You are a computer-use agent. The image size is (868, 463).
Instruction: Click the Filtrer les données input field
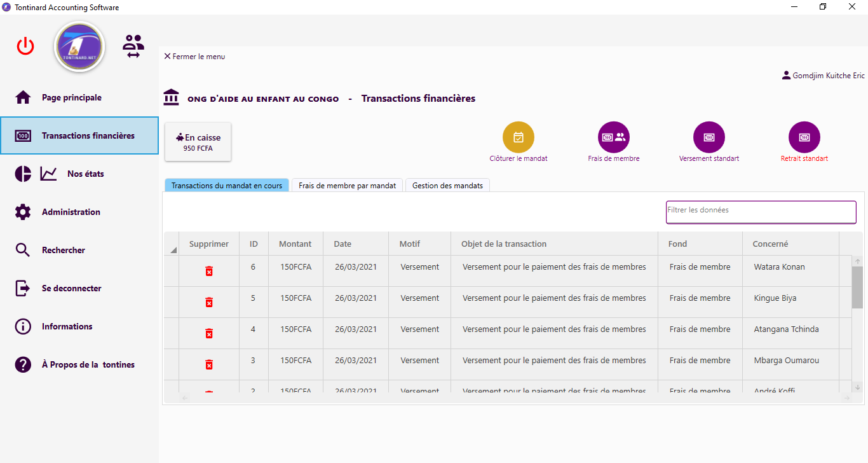(x=760, y=212)
